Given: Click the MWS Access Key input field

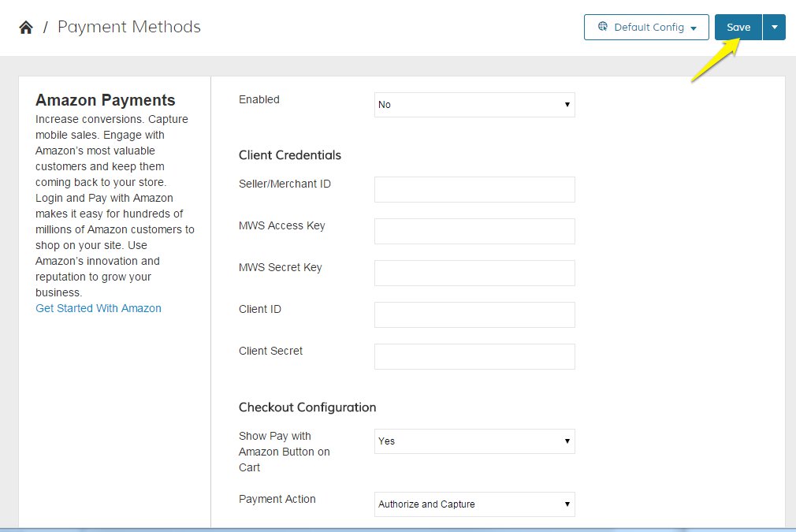Looking at the screenshot, I should click(474, 231).
